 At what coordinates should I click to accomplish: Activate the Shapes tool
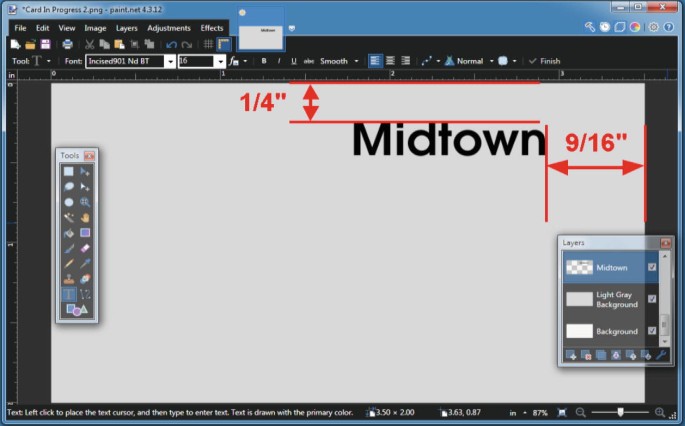(x=76, y=310)
